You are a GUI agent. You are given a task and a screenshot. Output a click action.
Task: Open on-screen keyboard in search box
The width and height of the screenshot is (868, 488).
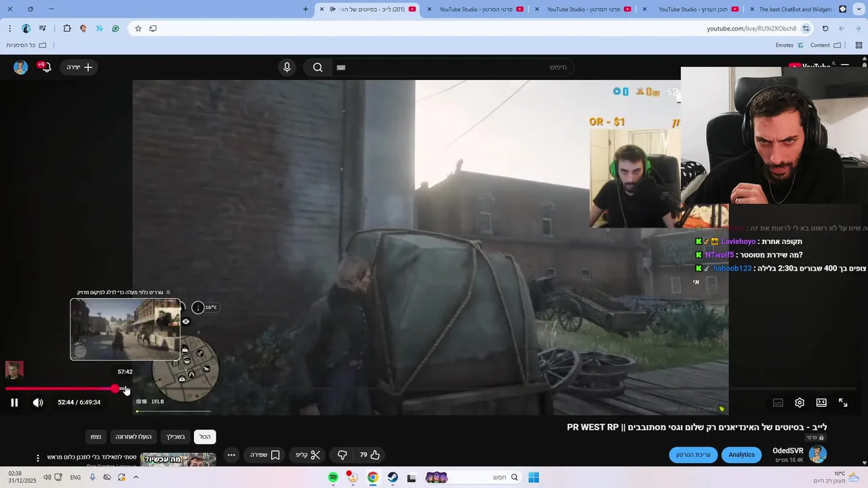[341, 67]
